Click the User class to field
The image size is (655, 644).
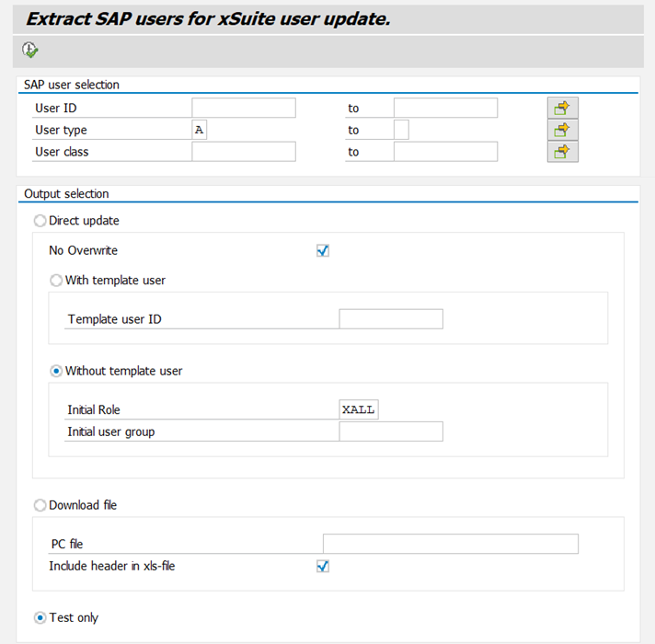(446, 152)
